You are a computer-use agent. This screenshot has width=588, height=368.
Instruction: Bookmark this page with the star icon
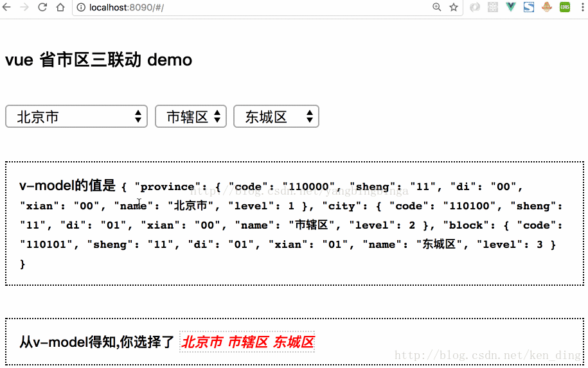point(454,7)
